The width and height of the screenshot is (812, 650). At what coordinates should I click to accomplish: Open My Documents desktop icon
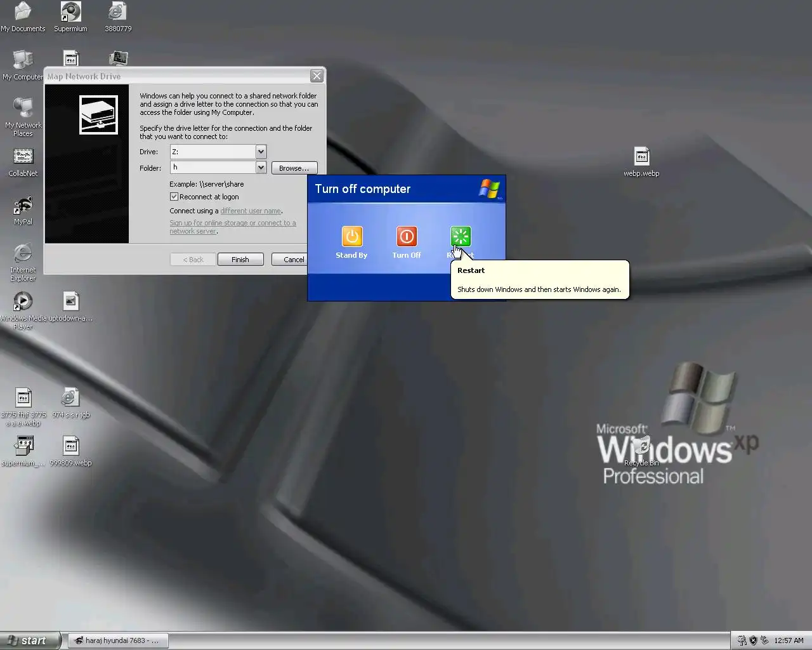click(23, 17)
